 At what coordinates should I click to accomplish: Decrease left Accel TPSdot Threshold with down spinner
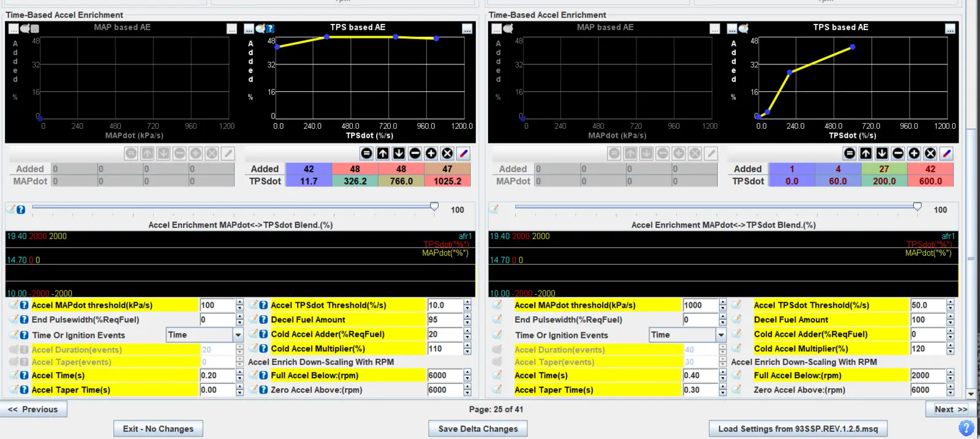click(x=467, y=308)
